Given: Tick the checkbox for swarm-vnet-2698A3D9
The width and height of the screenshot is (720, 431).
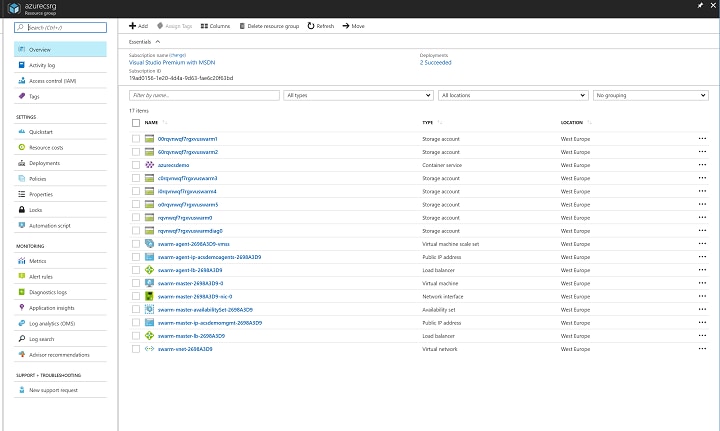Looking at the screenshot, I should pyautogui.click(x=136, y=349).
